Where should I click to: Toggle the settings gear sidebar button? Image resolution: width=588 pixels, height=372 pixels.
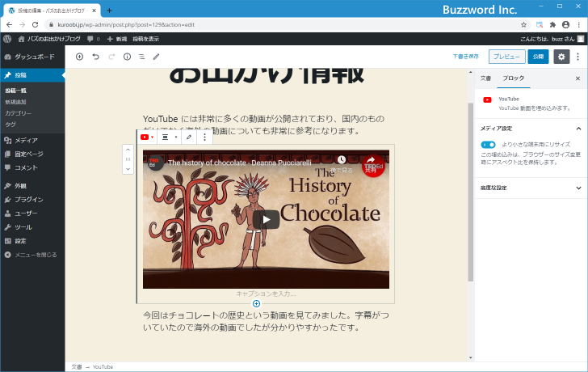[x=561, y=57]
